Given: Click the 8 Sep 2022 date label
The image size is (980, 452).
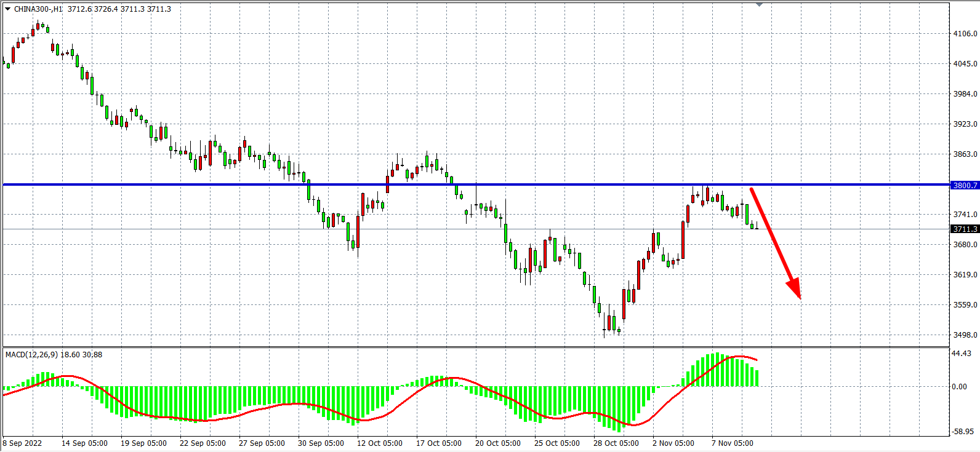Looking at the screenshot, I should click(x=23, y=443).
